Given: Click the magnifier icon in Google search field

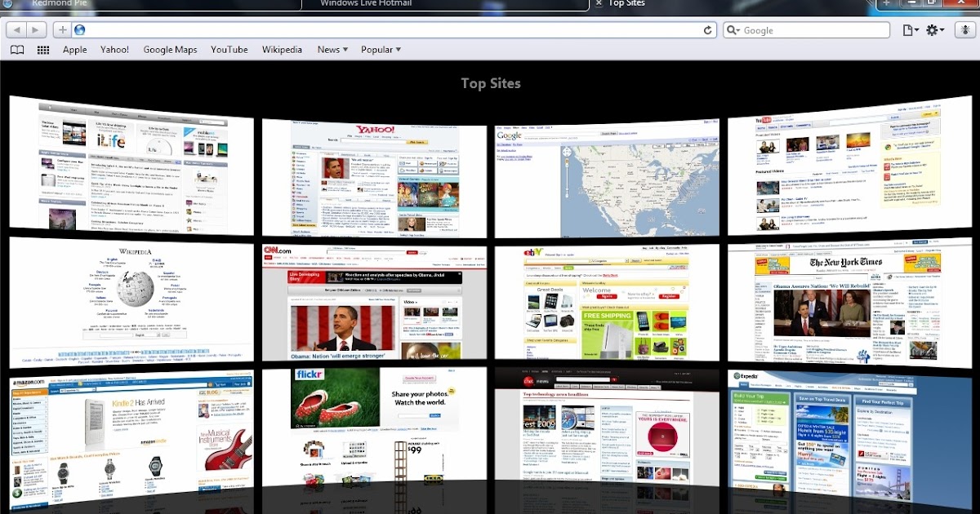Looking at the screenshot, I should point(732,30).
